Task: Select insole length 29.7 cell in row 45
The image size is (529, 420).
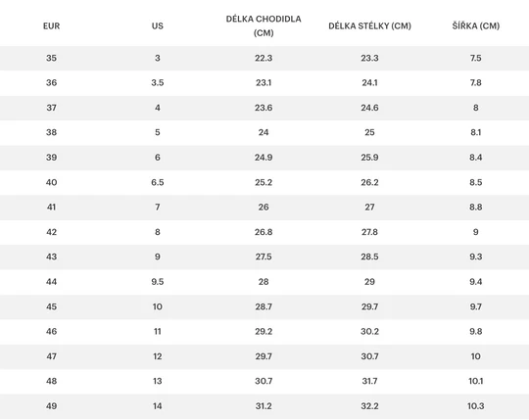Action: [x=369, y=306]
